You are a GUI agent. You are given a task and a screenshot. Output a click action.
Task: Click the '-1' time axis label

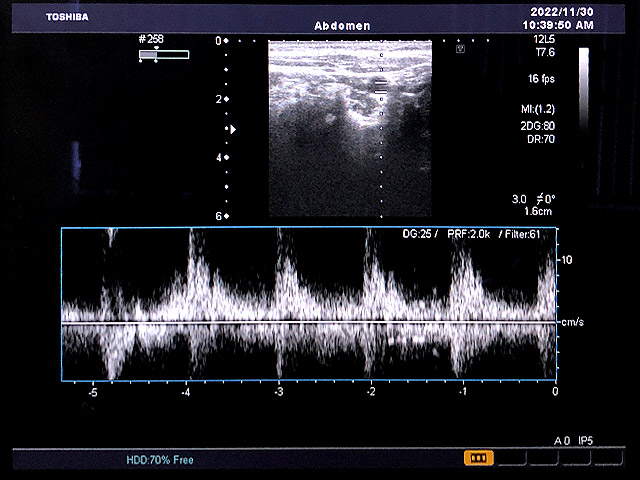tap(462, 392)
